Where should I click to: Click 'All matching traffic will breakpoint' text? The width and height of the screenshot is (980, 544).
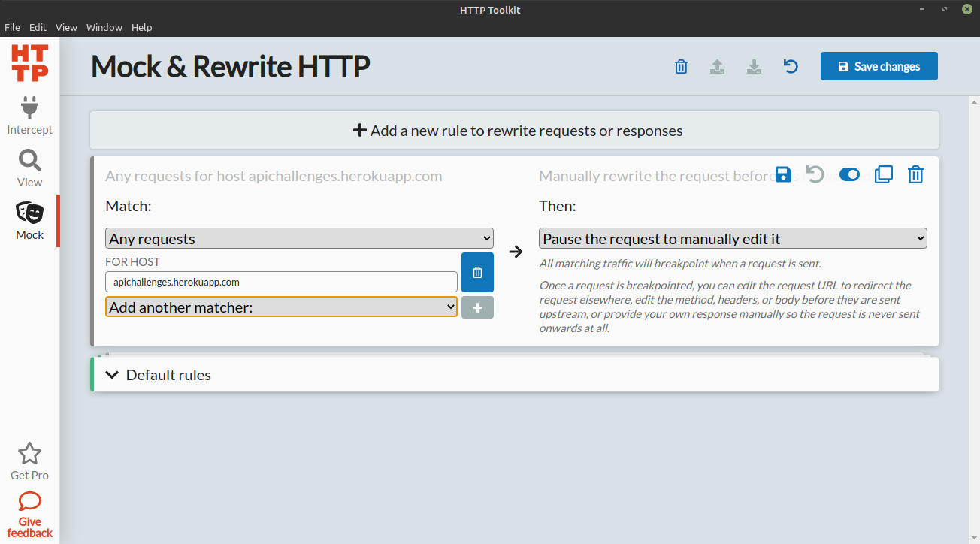680,264
